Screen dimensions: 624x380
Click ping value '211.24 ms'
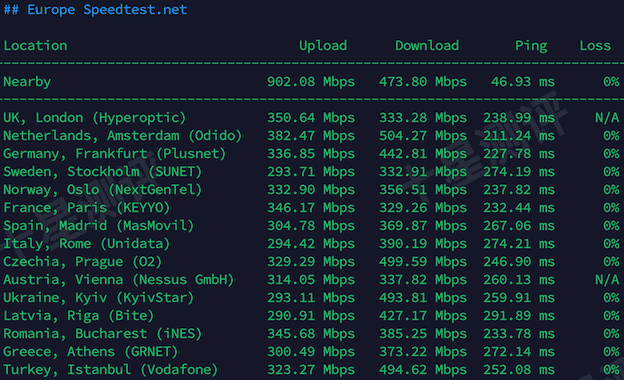[x=519, y=136]
